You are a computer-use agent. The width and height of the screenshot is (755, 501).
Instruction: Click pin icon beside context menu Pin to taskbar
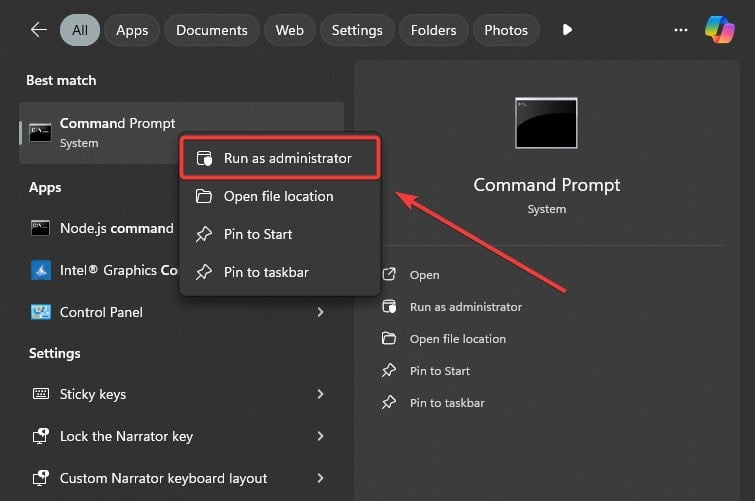pos(204,272)
